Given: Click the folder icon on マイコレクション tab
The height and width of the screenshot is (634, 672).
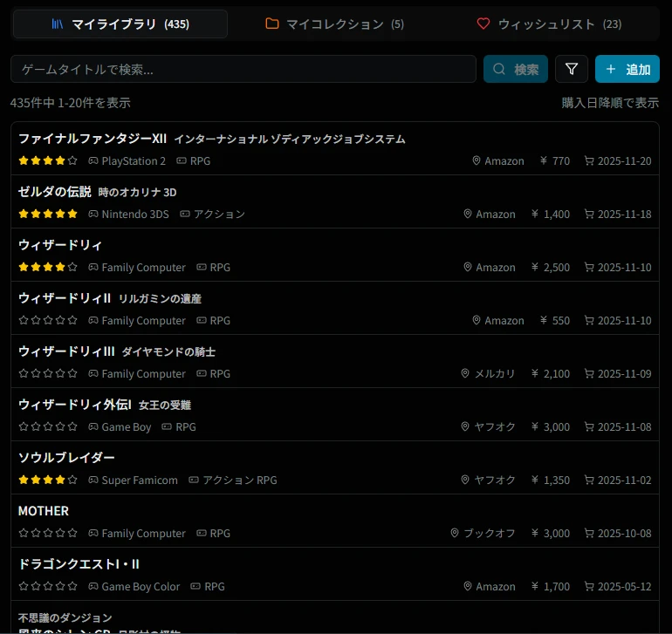Looking at the screenshot, I should (x=272, y=24).
